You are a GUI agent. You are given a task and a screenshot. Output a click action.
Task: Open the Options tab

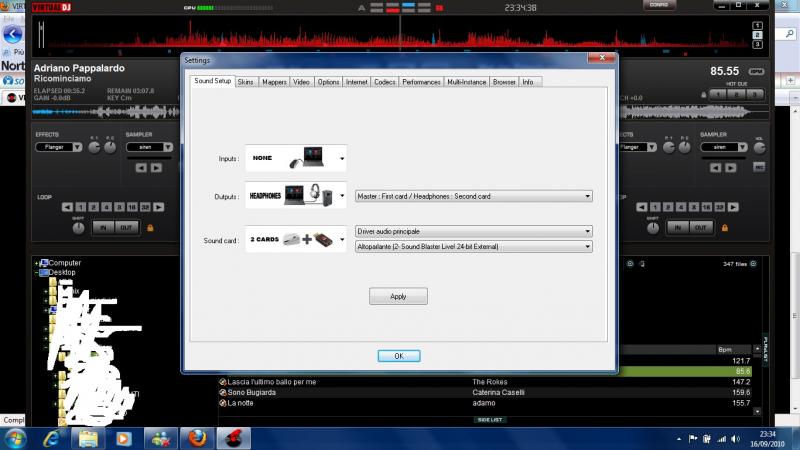(328, 82)
